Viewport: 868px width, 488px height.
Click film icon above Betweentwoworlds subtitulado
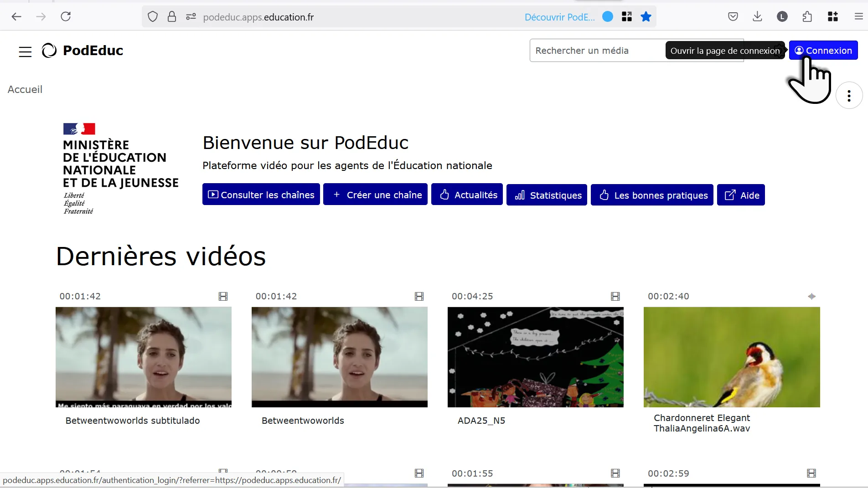coord(223,297)
